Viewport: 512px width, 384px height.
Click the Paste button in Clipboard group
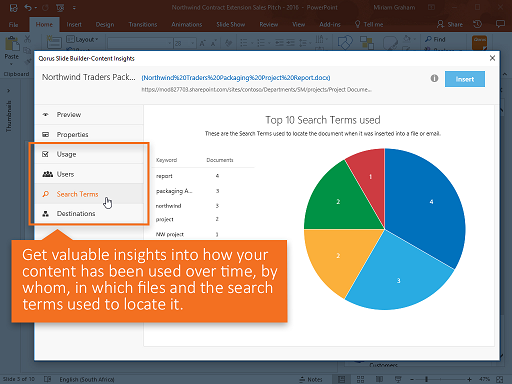point(12,49)
